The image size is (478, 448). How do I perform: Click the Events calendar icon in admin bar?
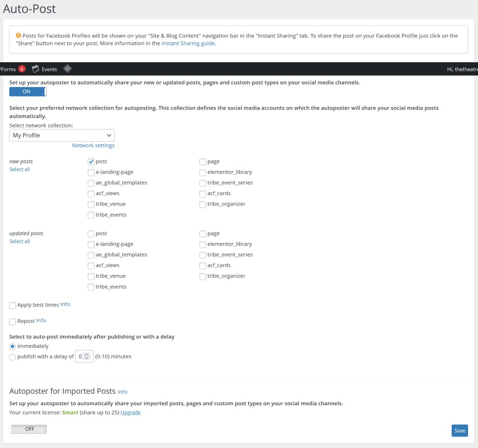point(35,69)
